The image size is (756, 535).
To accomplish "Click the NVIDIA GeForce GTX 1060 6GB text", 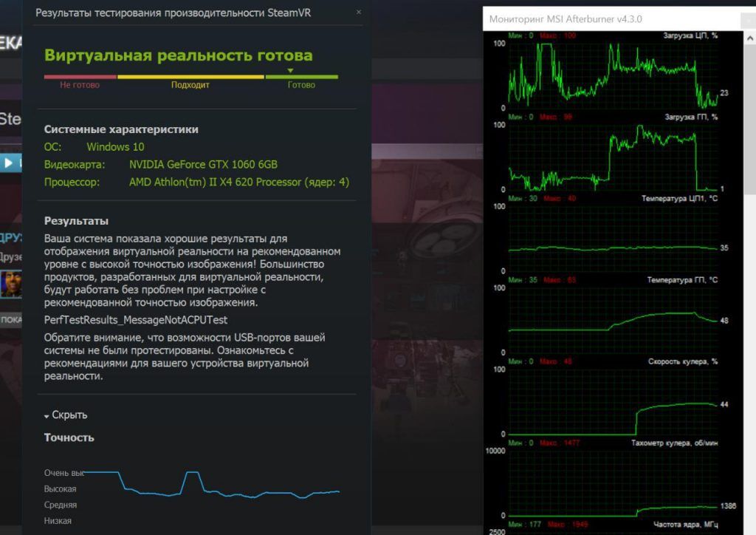I will tap(203, 164).
